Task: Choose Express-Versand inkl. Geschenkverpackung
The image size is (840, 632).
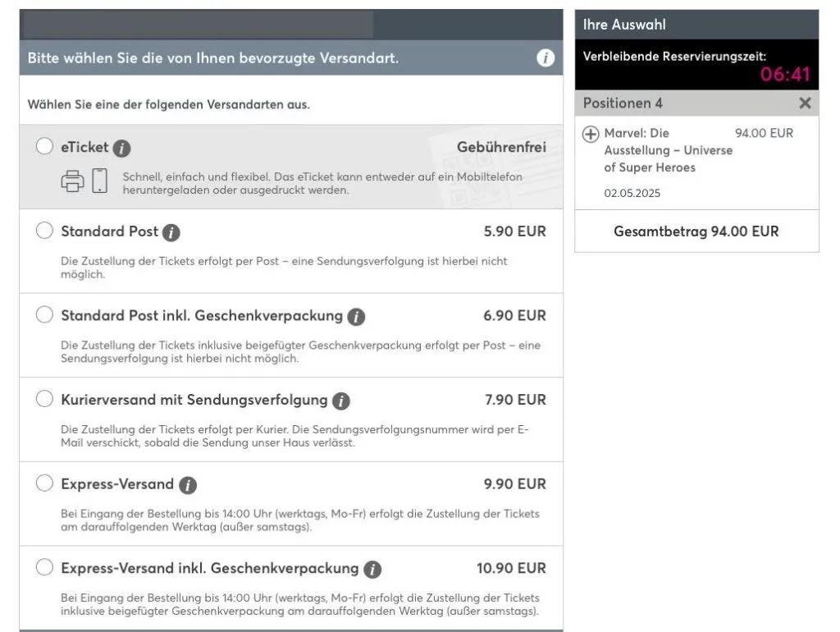Action: (x=45, y=568)
